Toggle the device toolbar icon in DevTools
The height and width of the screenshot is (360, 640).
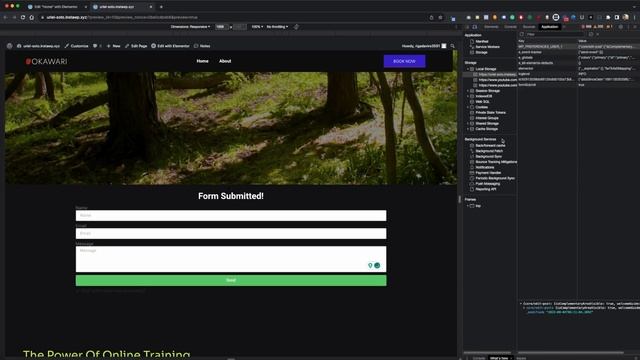tap(475, 27)
